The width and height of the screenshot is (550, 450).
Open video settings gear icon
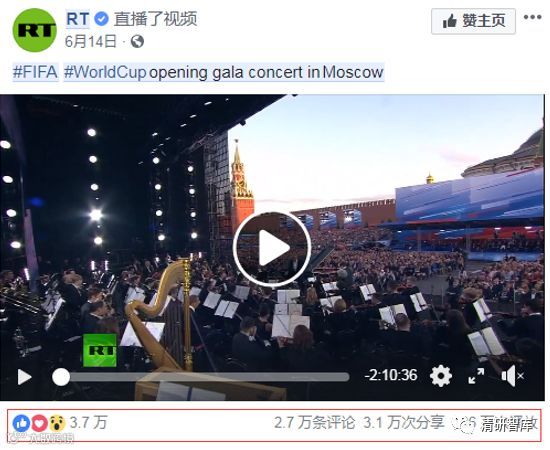[441, 376]
